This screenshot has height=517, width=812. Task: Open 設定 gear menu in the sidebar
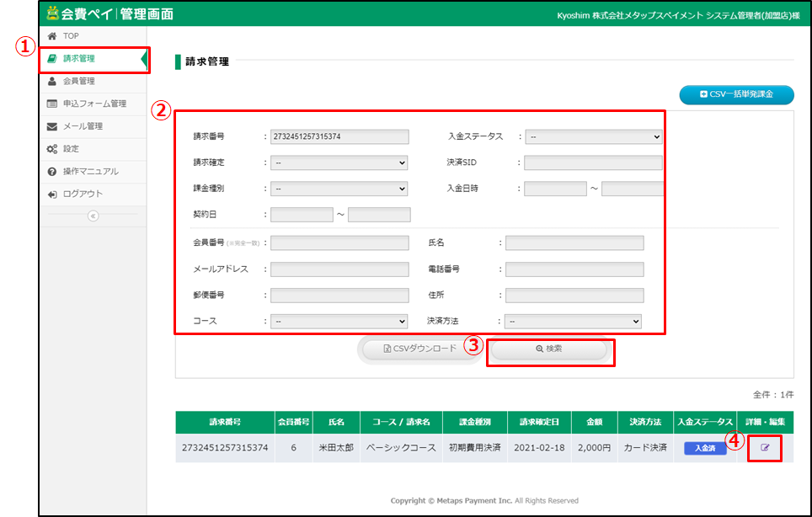coord(71,149)
